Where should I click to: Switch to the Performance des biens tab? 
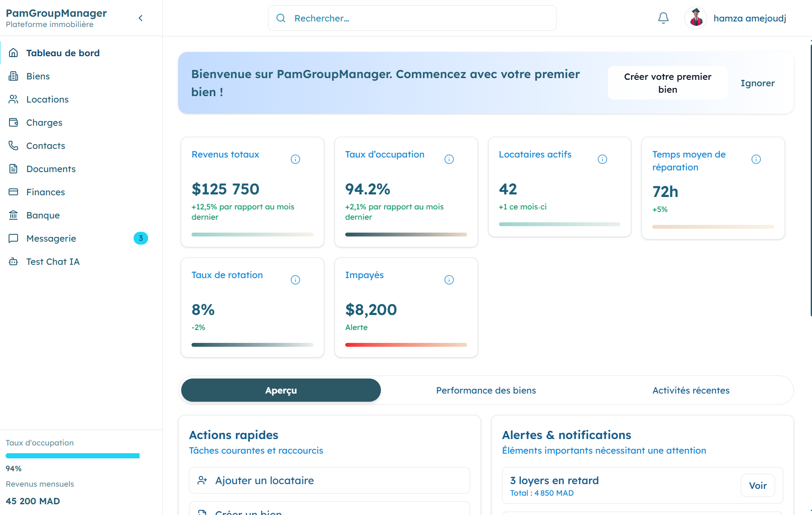pyautogui.click(x=486, y=390)
